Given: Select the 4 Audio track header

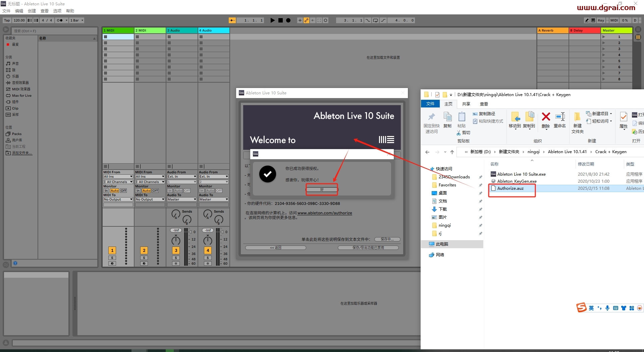Looking at the screenshot, I should (214, 30).
